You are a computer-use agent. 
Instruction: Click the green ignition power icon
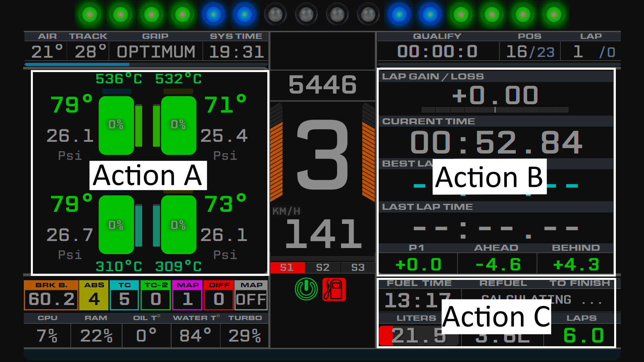[x=306, y=289]
